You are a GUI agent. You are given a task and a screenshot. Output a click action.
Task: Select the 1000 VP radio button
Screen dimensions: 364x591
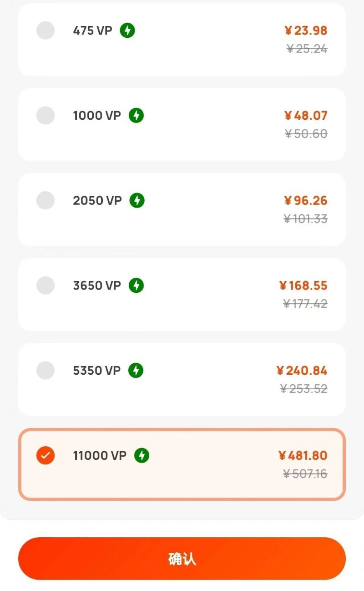click(45, 116)
